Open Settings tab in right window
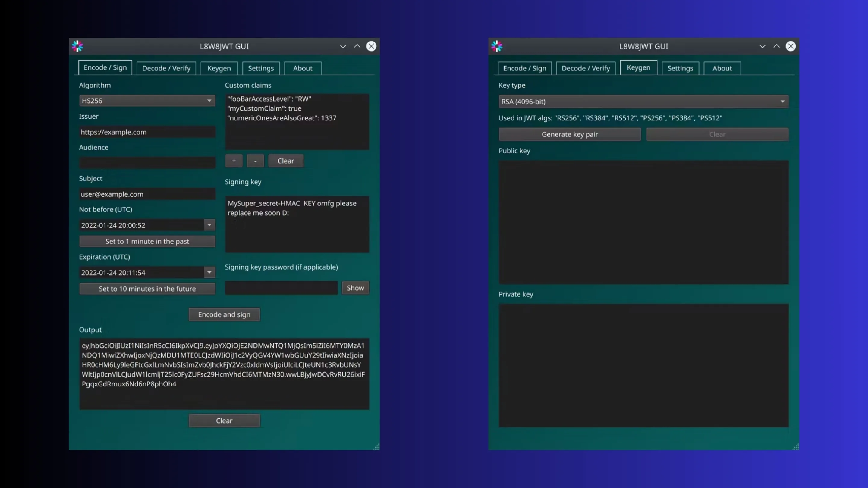 (680, 68)
